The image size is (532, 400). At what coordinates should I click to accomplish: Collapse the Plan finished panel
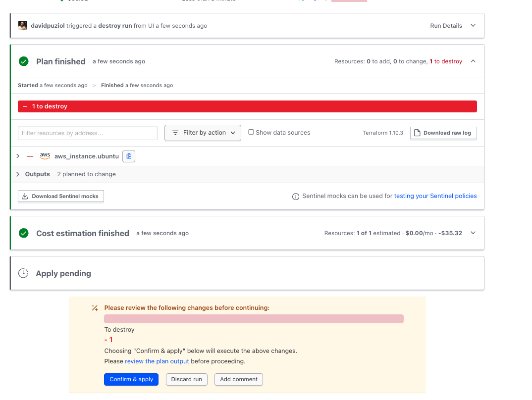(473, 61)
